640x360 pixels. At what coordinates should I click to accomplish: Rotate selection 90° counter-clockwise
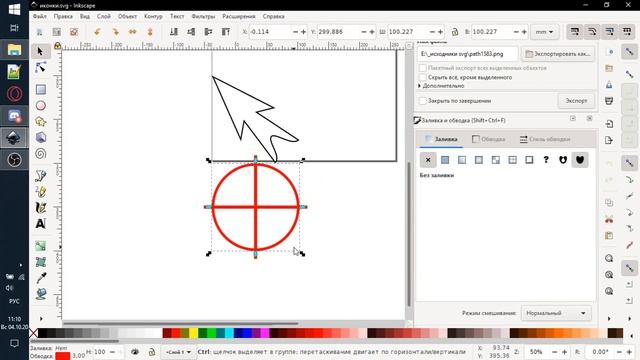point(97,32)
